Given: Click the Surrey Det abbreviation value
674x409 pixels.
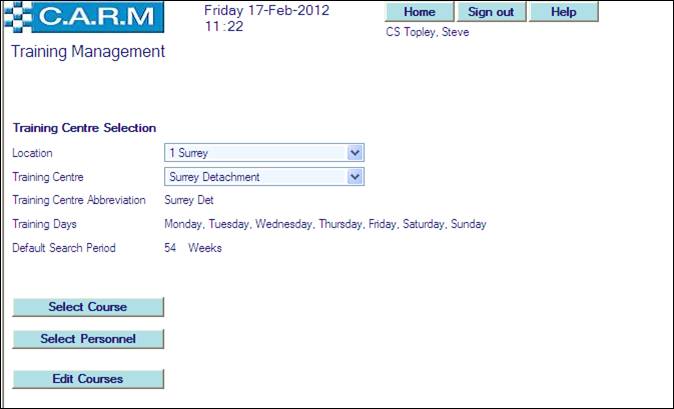Looking at the screenshot, I should (x=189, y=200).
